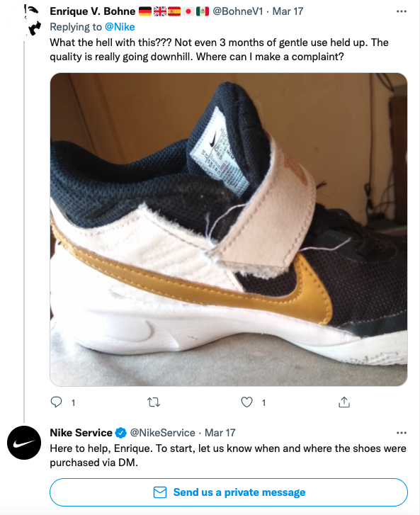Click Mar 17 timestamp on Nike reply
Image resolution: width=420 pixels, height=515 pixels.
(x=220, y=433)
